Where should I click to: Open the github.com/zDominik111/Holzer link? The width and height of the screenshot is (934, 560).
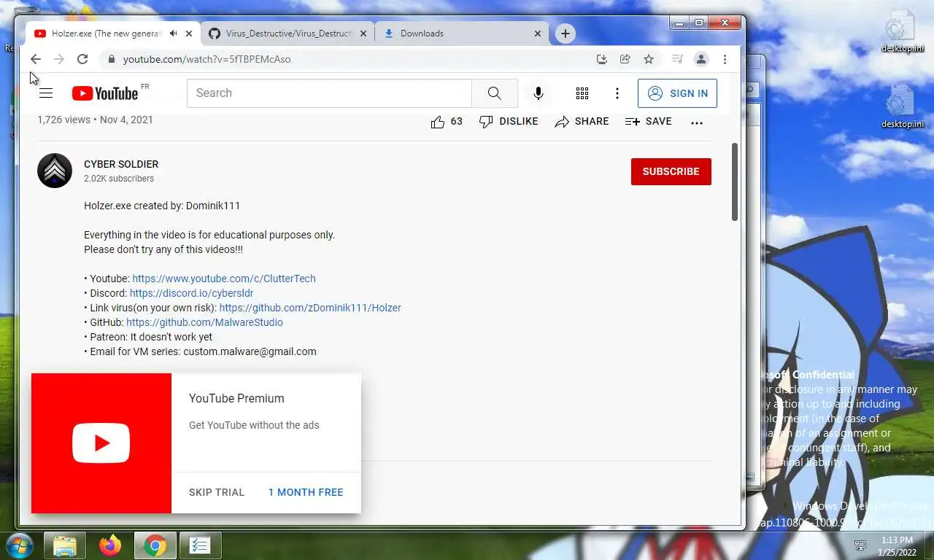coord(310,308)
